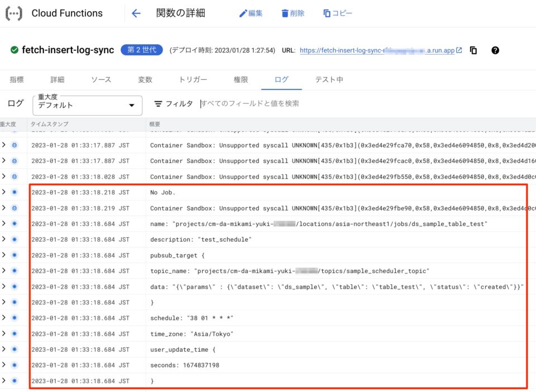Switch to the ソース tab
The image size is (536, 392).
100,79
